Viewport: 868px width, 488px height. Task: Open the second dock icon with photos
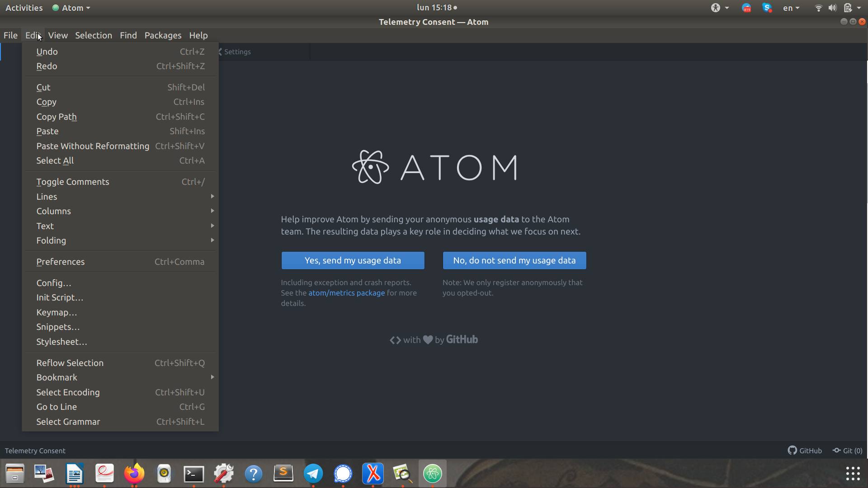[x=45, y=474]
